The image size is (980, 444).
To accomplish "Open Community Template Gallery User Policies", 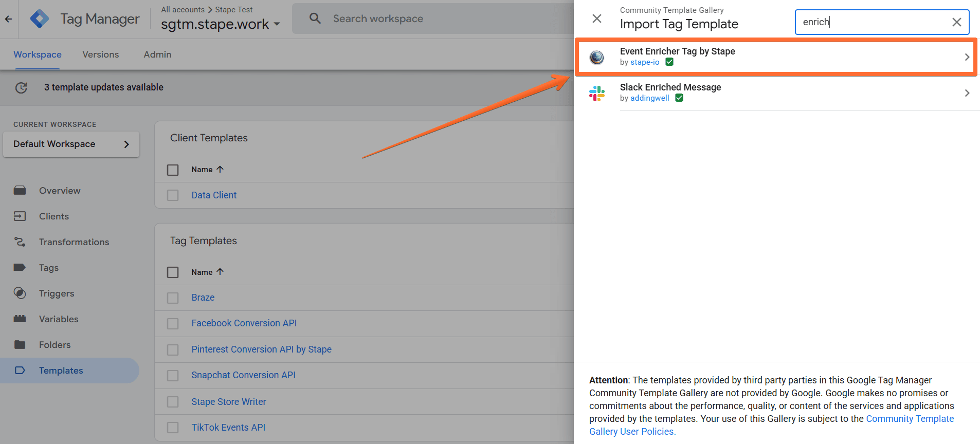I will 771,425.
